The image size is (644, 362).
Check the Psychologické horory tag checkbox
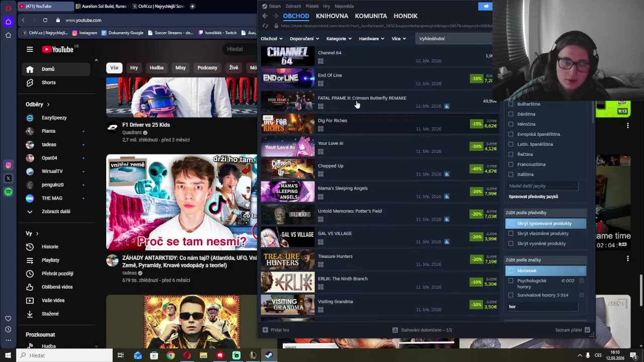(511, 281)
